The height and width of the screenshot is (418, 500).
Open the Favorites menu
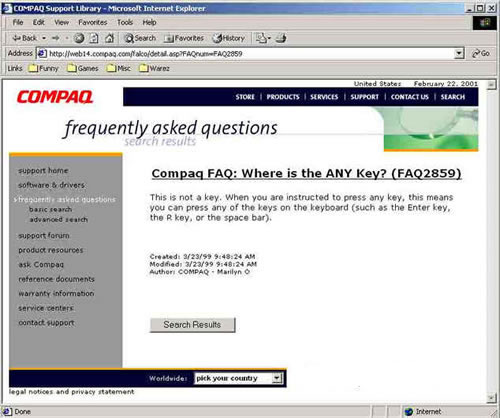(93, 22)
